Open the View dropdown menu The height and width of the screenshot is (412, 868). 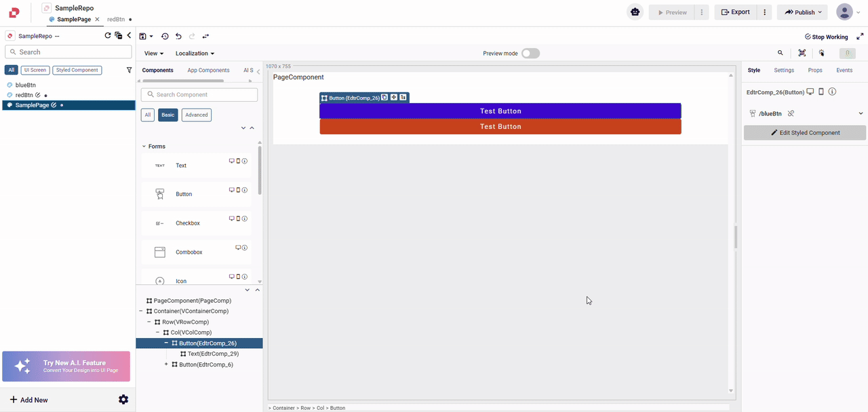coord(154,54)
